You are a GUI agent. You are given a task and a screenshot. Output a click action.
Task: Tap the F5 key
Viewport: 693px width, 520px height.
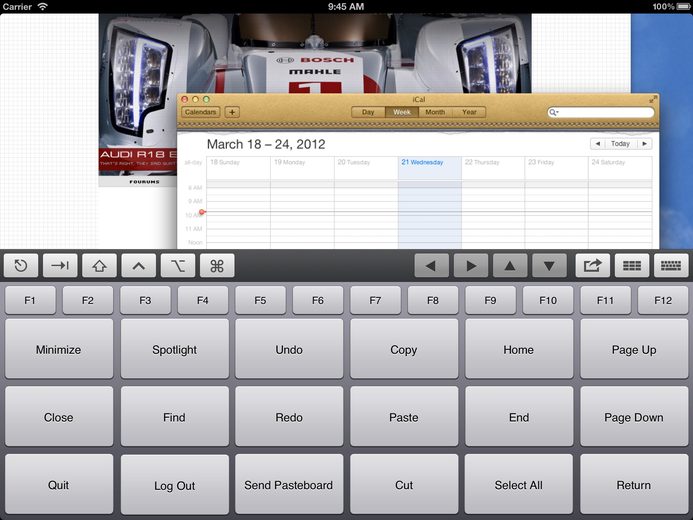pos(260,300)
